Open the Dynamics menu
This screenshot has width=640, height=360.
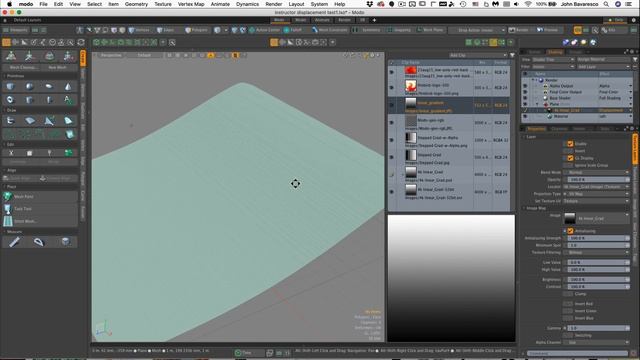pyautogui.click(x=247, y=4)
